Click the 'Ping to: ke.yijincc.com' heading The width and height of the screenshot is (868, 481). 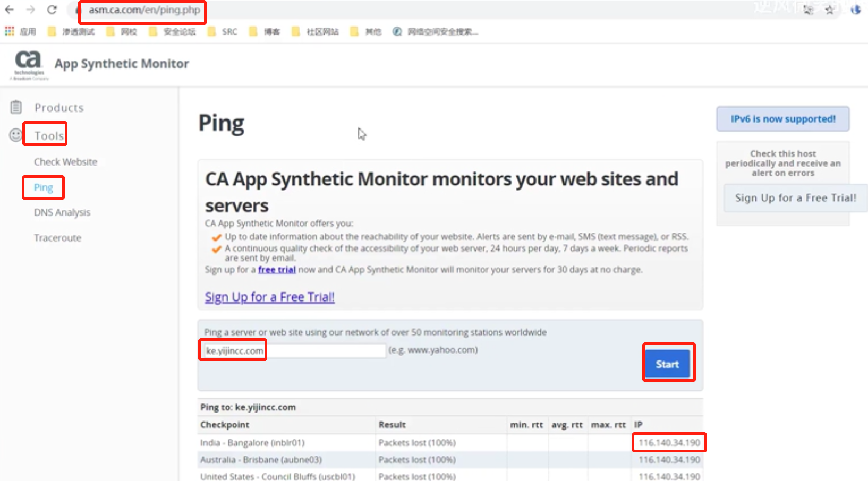(x=248, y=407)
